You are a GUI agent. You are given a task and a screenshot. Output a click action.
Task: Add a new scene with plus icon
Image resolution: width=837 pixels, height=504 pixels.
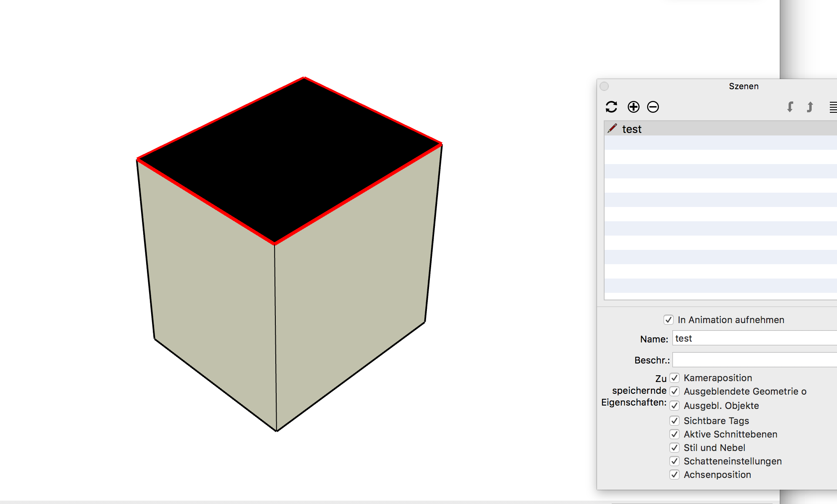633,107
